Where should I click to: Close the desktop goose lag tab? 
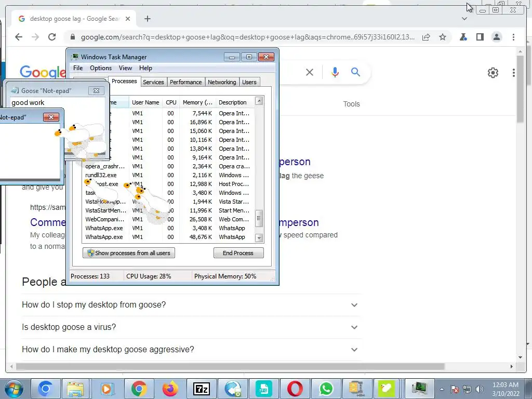(x=128, y=19)
